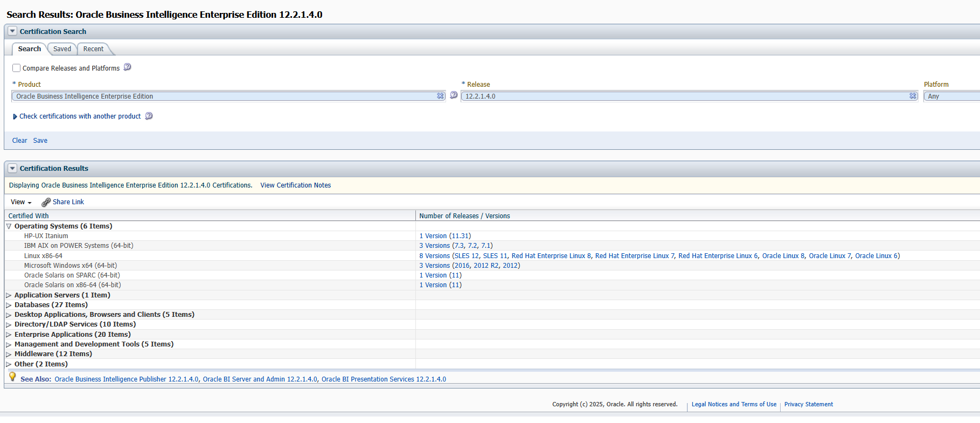The width and height of the screenshot is (980, 423).
Task: Open the Oracle Linux 8 link
Action: click(x=783, y=256)
